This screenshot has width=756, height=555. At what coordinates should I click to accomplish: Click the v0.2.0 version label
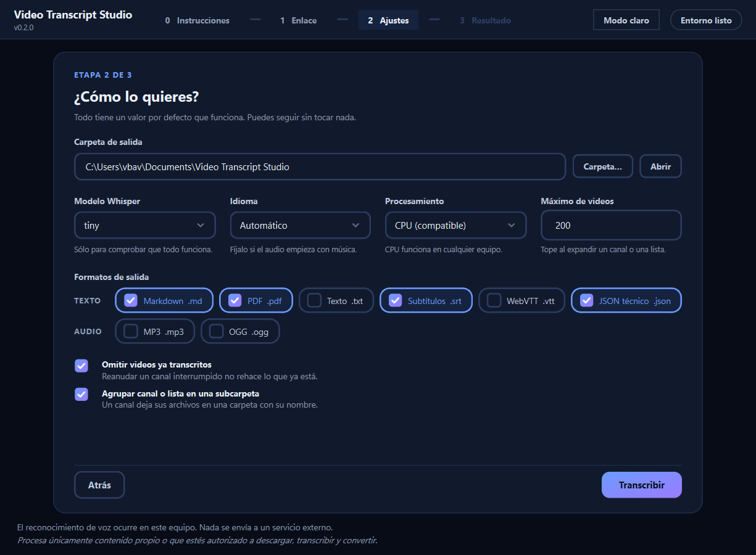pos(24,28)
